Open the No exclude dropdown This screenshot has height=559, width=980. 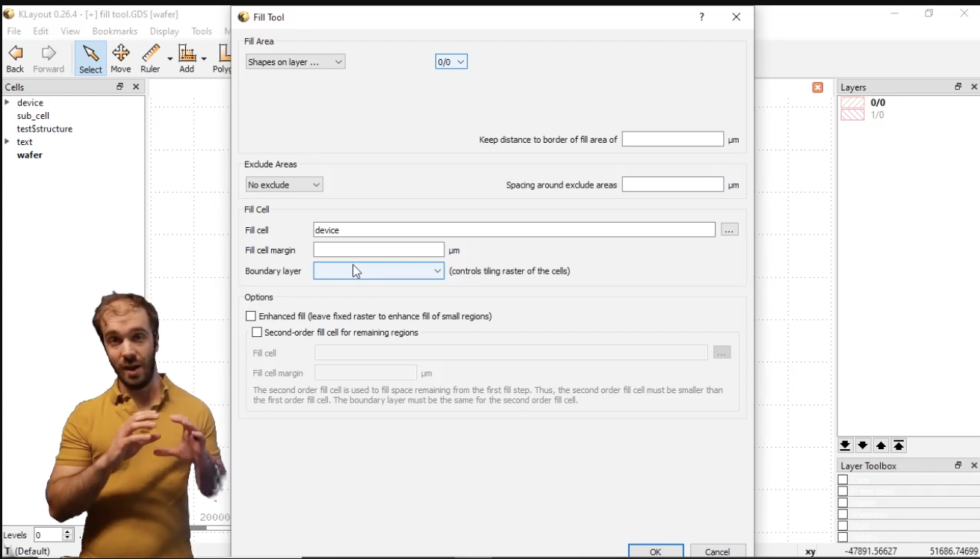click(284, 184)
